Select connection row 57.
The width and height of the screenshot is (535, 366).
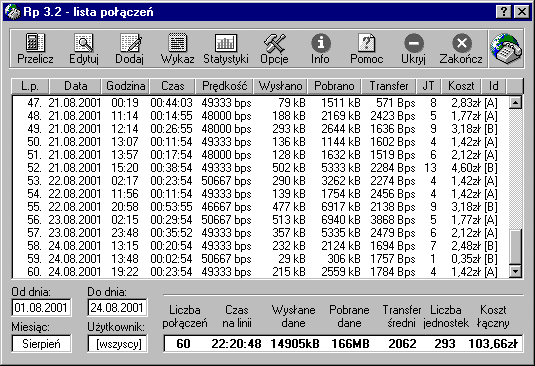(x=260, y=233)
